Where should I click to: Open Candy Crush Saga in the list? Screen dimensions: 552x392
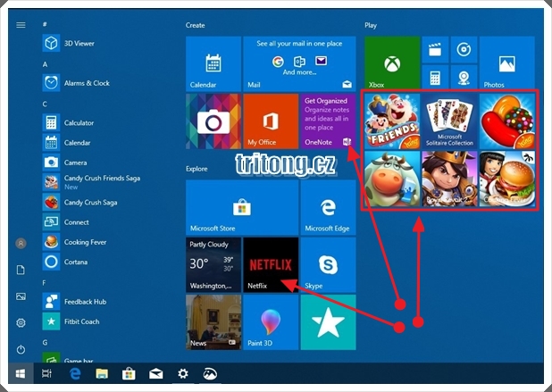pos(91,203)
